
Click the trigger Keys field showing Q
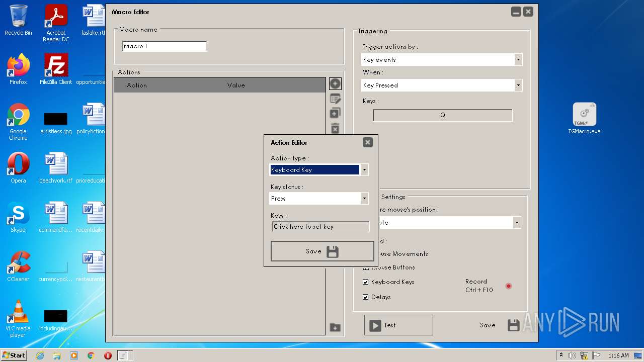coord(443,115)
